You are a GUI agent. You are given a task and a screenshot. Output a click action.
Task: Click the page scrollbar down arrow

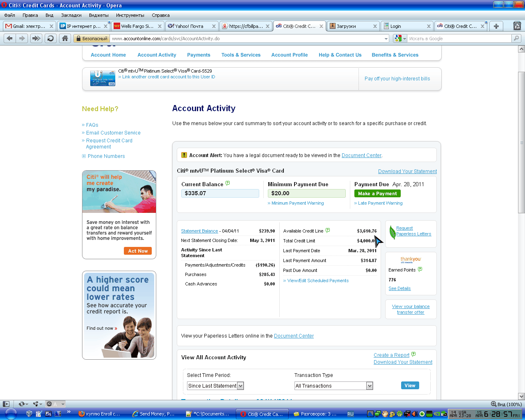point(522,397)
